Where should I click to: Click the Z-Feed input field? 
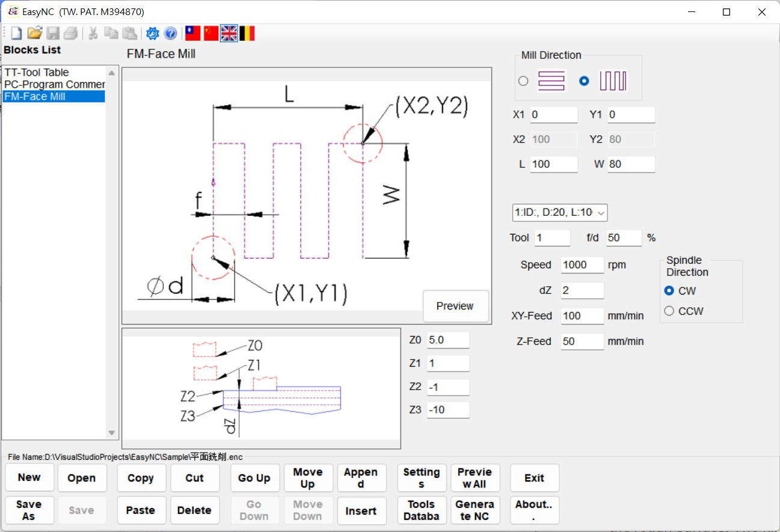[x=583, y=341]
